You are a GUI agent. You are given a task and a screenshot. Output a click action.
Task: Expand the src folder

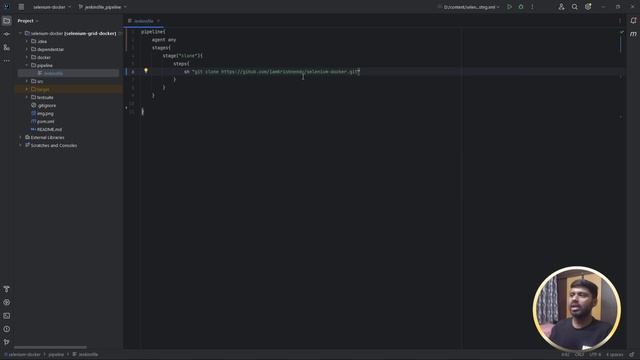pos(27,81)
